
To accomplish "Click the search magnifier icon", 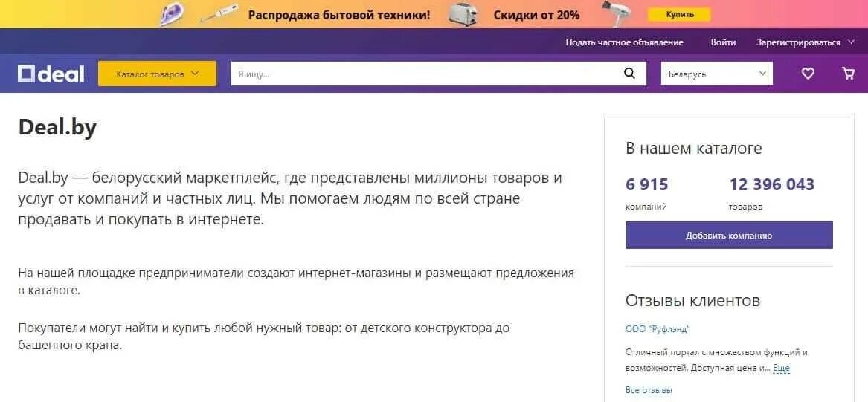I will click(x=629, y=74).
